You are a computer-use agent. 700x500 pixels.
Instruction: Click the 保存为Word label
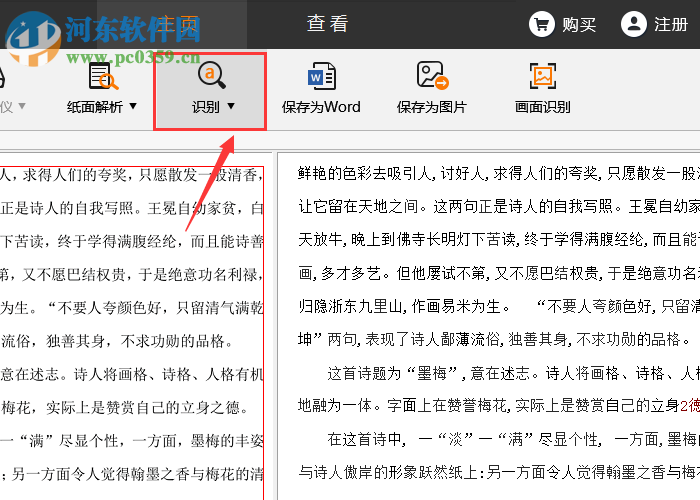321,107
